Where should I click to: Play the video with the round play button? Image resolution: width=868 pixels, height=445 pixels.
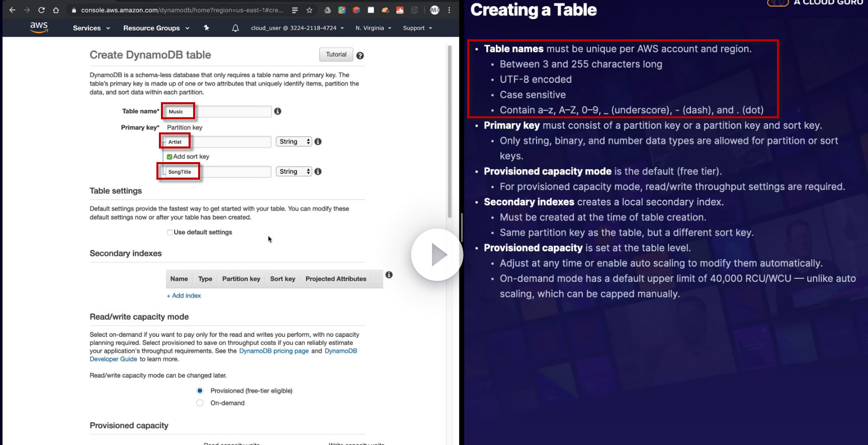(437, 255)
